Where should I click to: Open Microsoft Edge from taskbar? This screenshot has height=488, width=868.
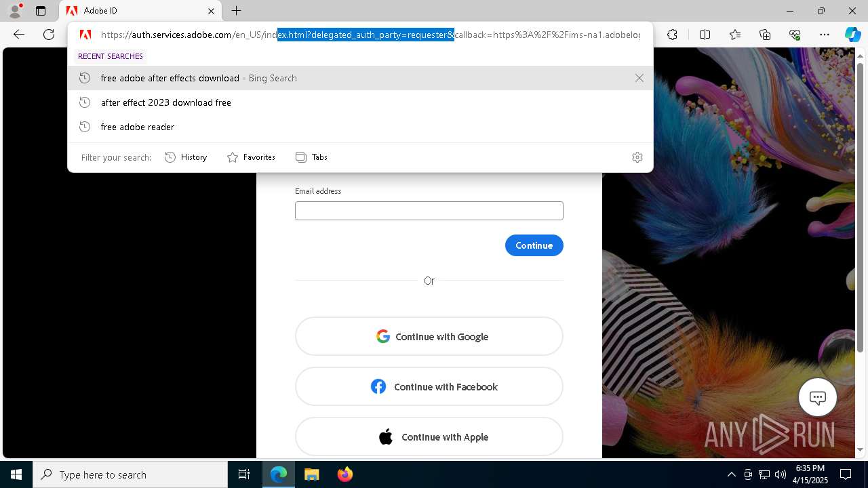pos(279,474)
